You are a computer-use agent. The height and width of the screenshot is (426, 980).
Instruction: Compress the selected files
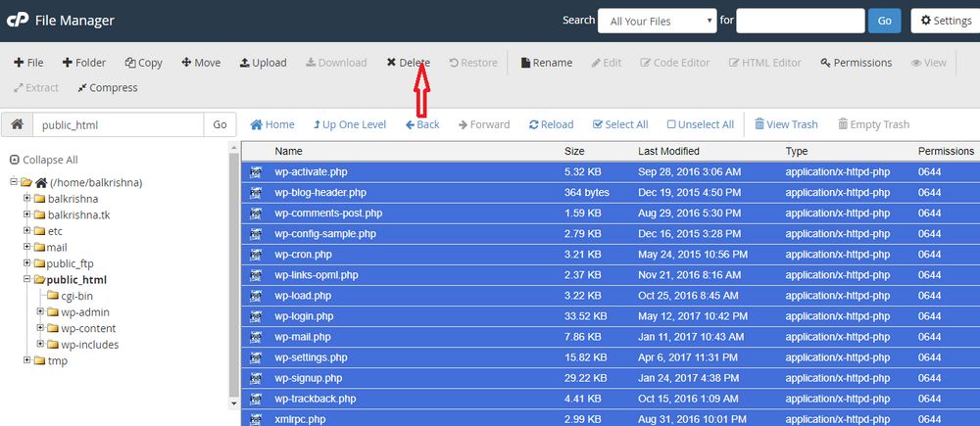click(108, 87)
